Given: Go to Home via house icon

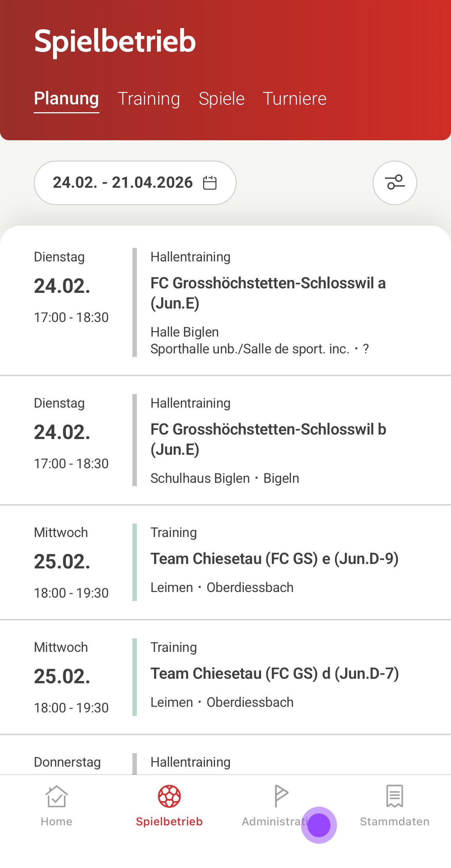Looking at the screenshot, I should [56, 796].
